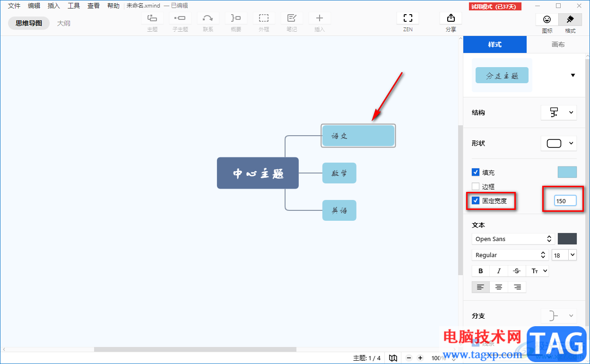
Task: Open the text case (Tт) dropdown
Action: (x=539, y=271)
